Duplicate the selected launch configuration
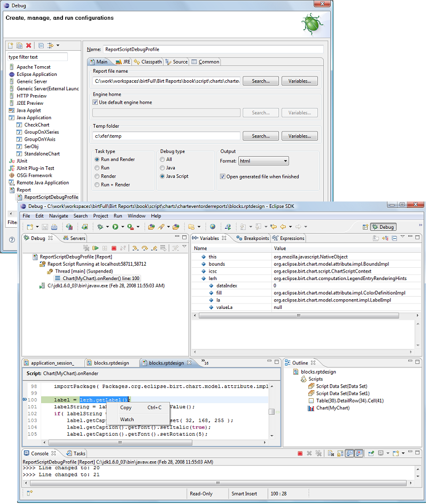 coord(19,45)
